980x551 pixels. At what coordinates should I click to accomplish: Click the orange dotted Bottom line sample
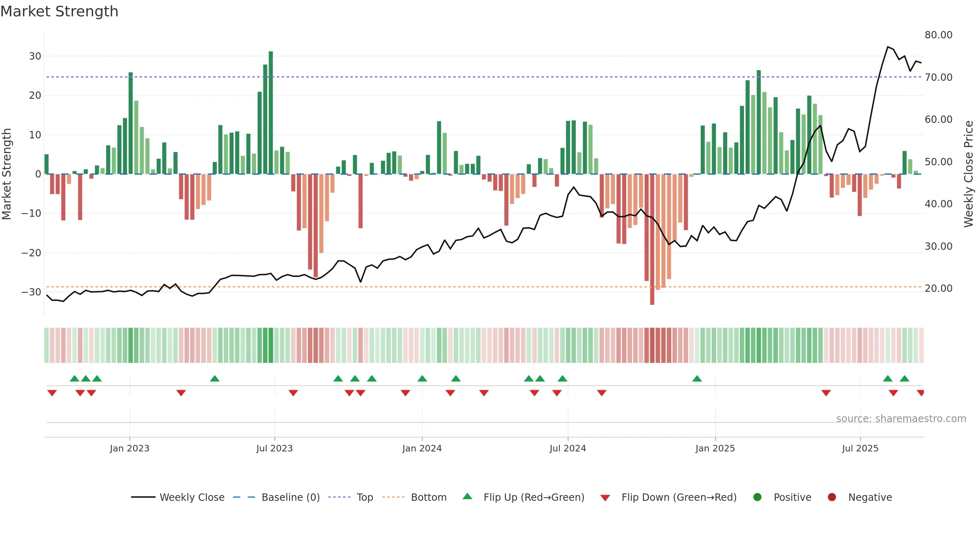tap(393, 497)
